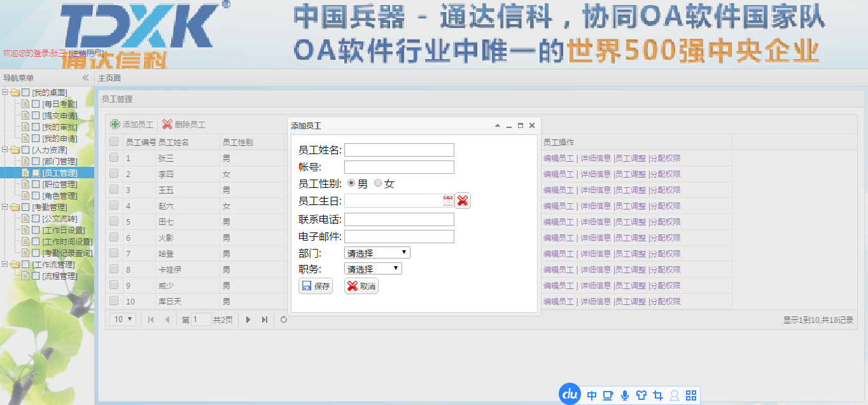Go to the first page of the table

tap(151, 320)
